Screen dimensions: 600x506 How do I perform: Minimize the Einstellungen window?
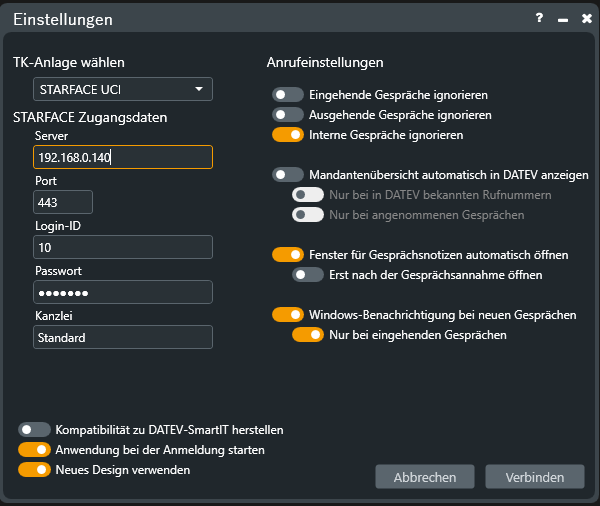click(x=562, y=19)
